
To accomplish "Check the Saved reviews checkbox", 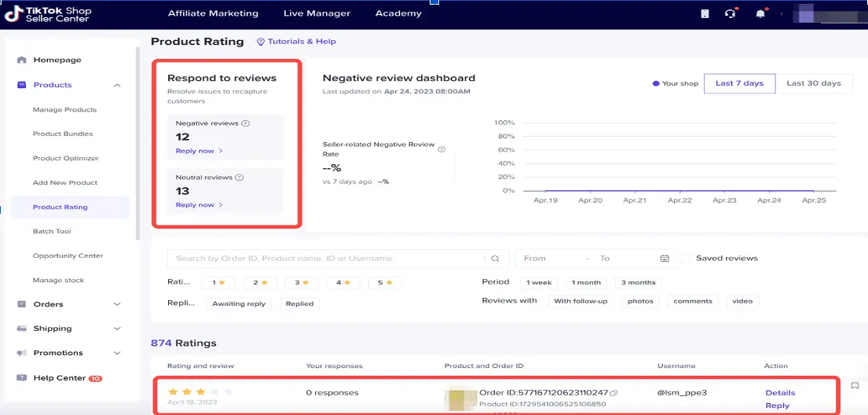I will 685,259.
